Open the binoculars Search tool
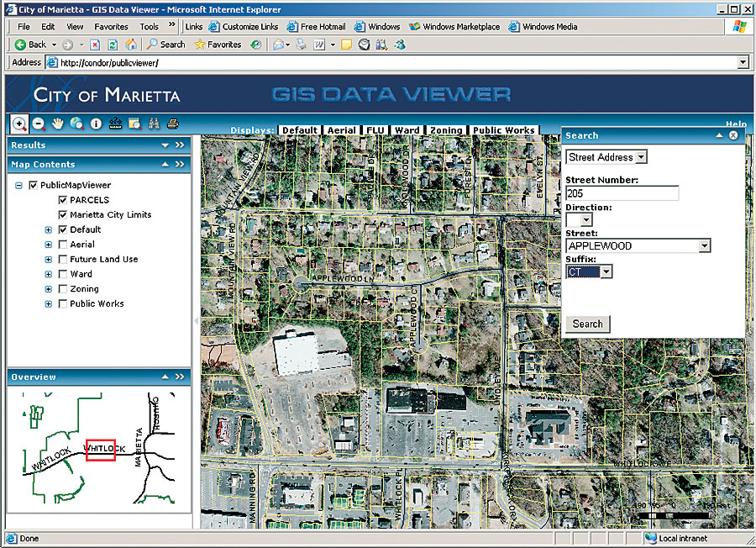Image resolution: width=756 pixels, height=548 pixels. pyautogui.click(x=154, y=124)
